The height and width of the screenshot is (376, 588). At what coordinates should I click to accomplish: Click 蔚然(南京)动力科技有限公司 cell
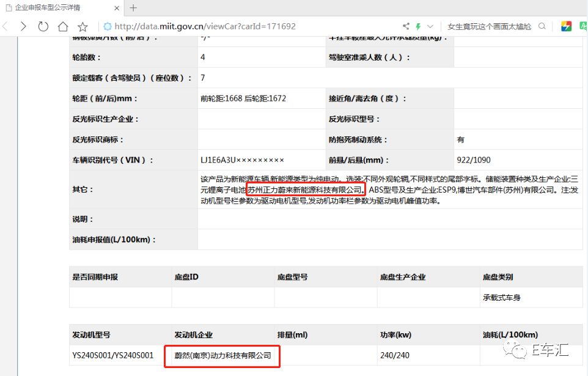[x=222, y=355]
